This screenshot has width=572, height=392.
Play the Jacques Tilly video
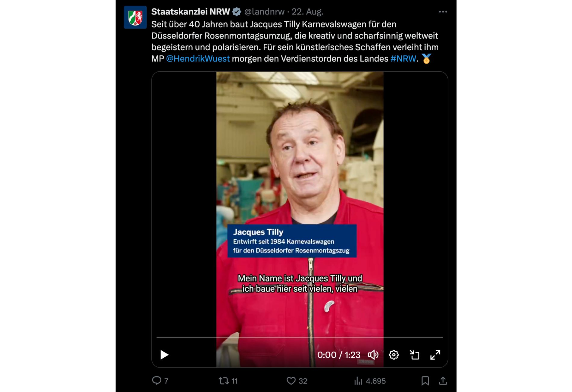[164, 355]
